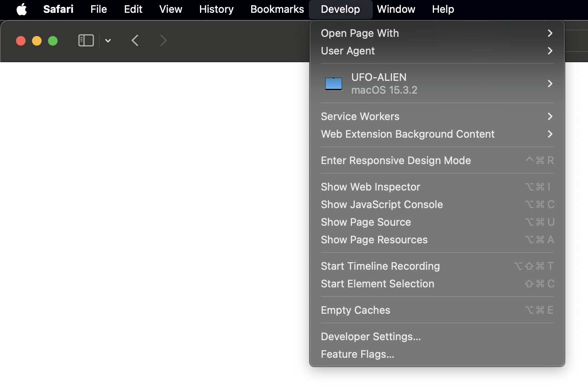The height and width of the screenshot is (389, 588).
Task: Open the History menu
Action: 216,9
